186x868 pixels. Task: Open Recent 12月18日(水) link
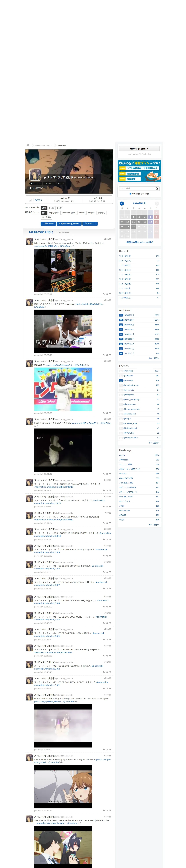(125, 256)
